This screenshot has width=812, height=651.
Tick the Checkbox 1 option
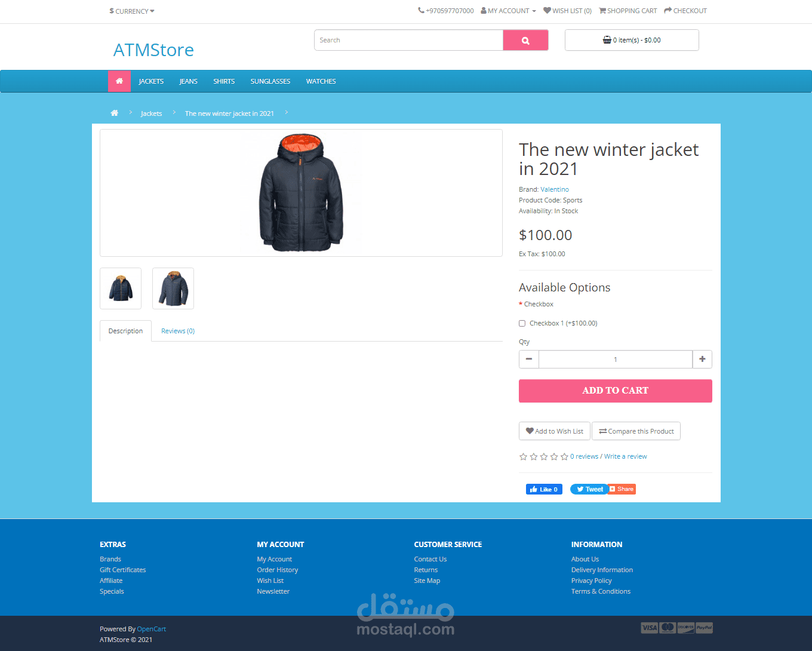tap(522, 323)
